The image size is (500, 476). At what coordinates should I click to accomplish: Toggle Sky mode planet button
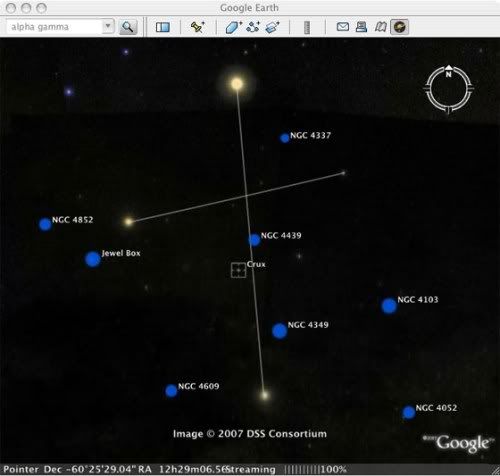pos(399,27)
